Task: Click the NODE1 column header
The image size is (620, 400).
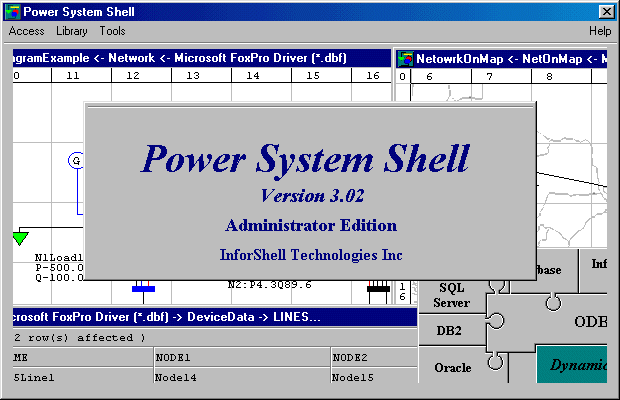Action: [x=242, y=357]
